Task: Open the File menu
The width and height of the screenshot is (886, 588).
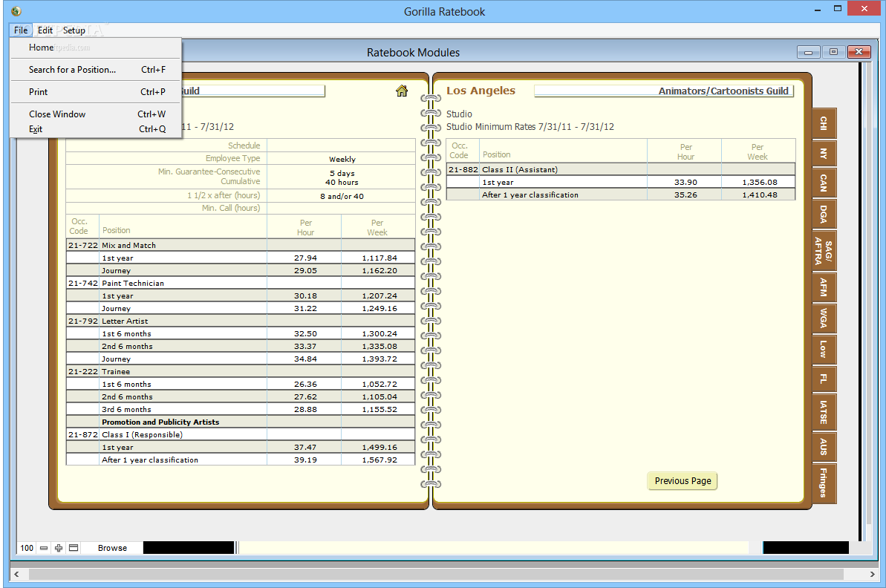Action: coord(21,30)
